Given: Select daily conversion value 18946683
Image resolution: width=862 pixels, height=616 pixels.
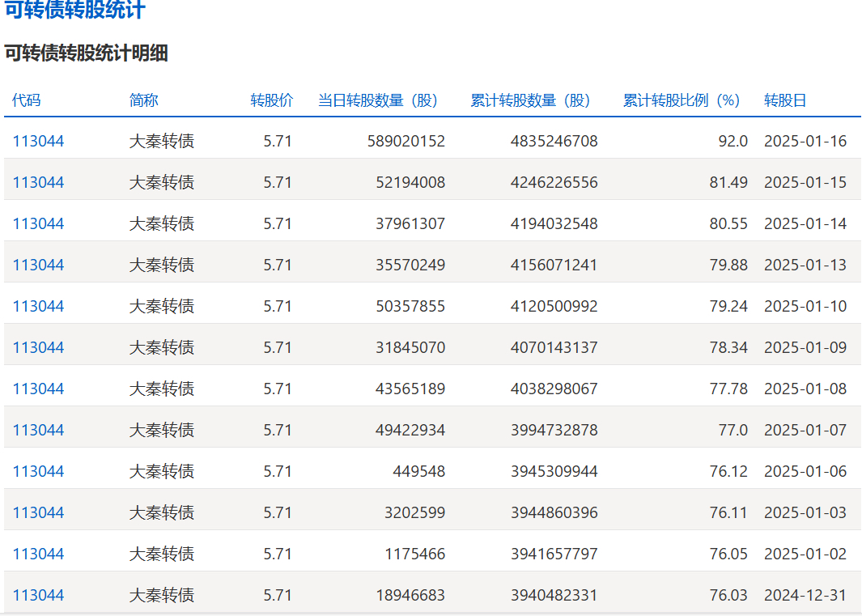Looking at the screenshot, I should [x=410, y=595].
